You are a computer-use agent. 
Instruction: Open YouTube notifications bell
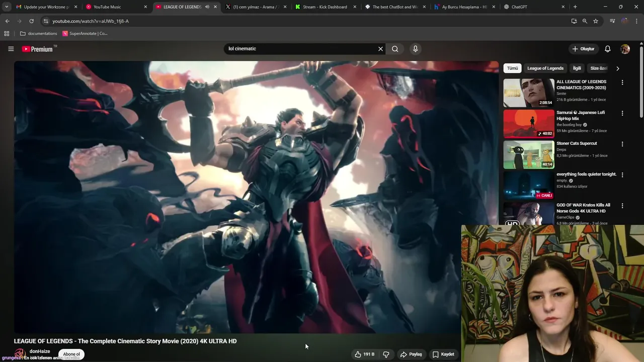(607, 49)
